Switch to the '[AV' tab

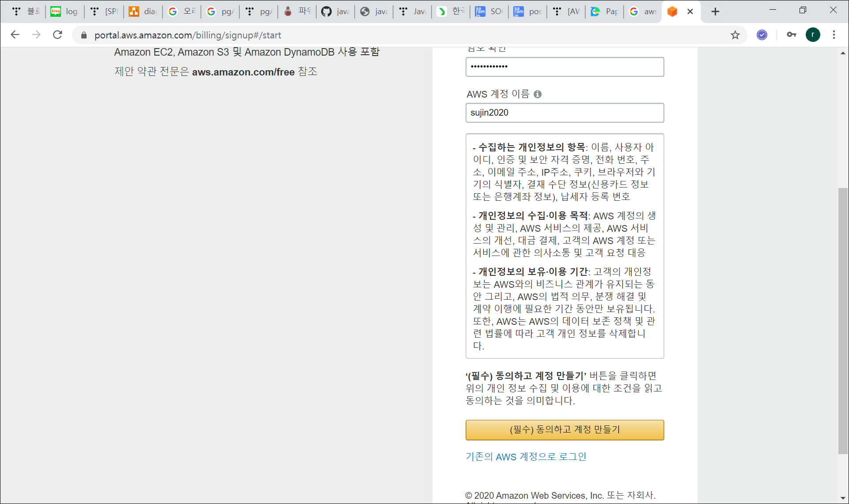[566, 12]
